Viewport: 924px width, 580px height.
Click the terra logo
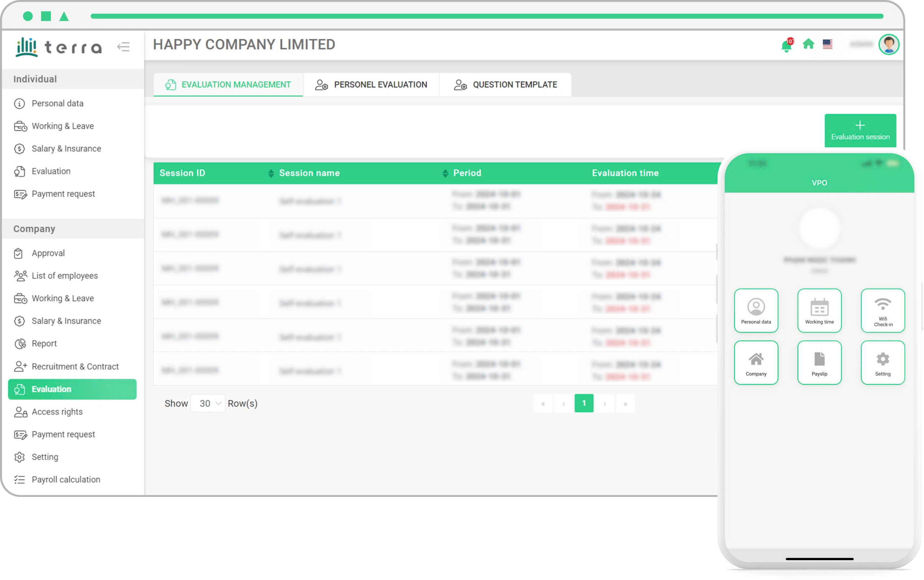click(x=59, y=47)
